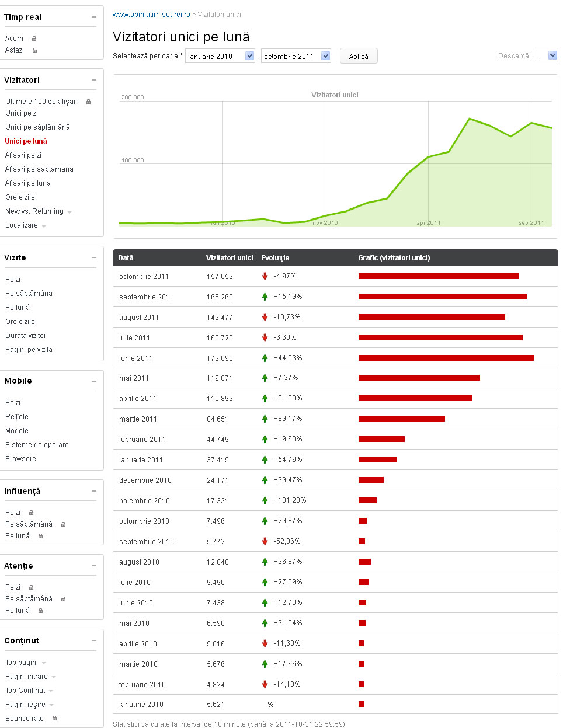This screenshot has width=570, height=728.
Task: Click lock icon beside Bounce rate
Action: (x=54, y=719)
